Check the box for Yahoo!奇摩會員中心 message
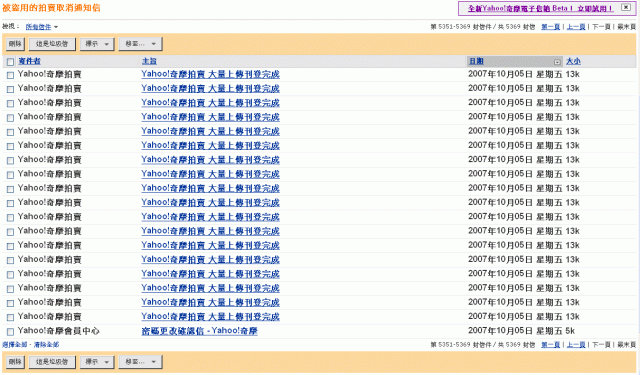This screenshot has height=375, width=640. [10, 332]
